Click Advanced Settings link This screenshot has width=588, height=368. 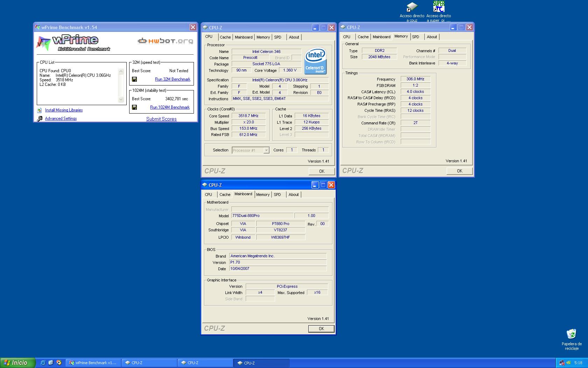[61, 118]
